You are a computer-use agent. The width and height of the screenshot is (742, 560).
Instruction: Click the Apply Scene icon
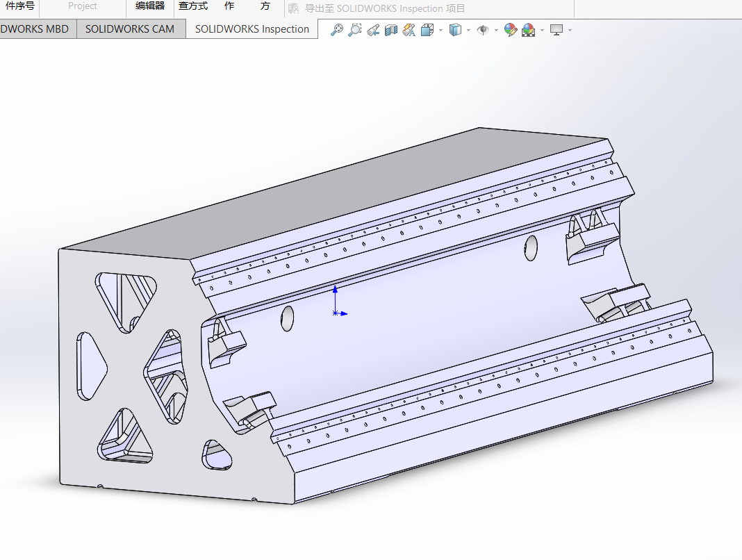point(528,30)
